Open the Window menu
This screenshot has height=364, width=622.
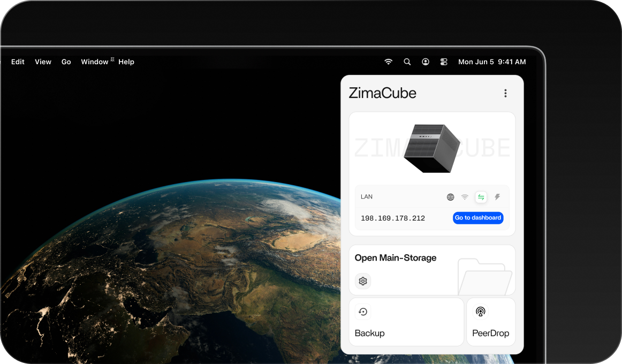(x=94, y=62)
